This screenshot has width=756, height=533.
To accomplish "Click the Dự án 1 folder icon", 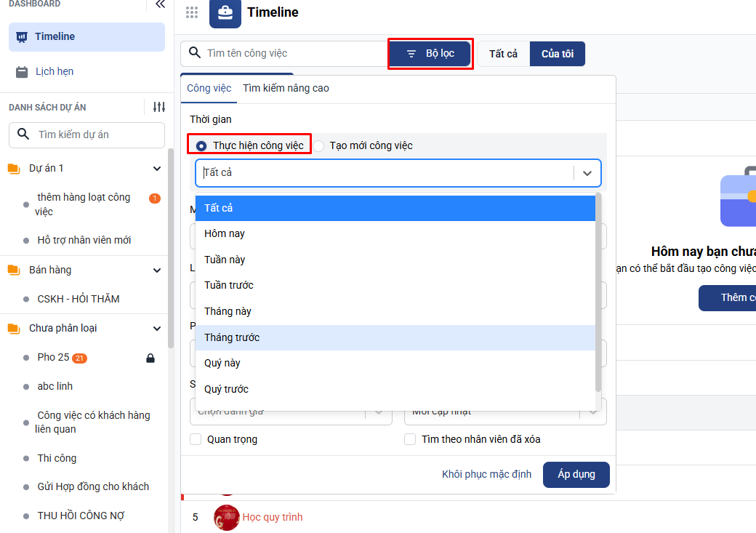I will (x=14, y=169).
